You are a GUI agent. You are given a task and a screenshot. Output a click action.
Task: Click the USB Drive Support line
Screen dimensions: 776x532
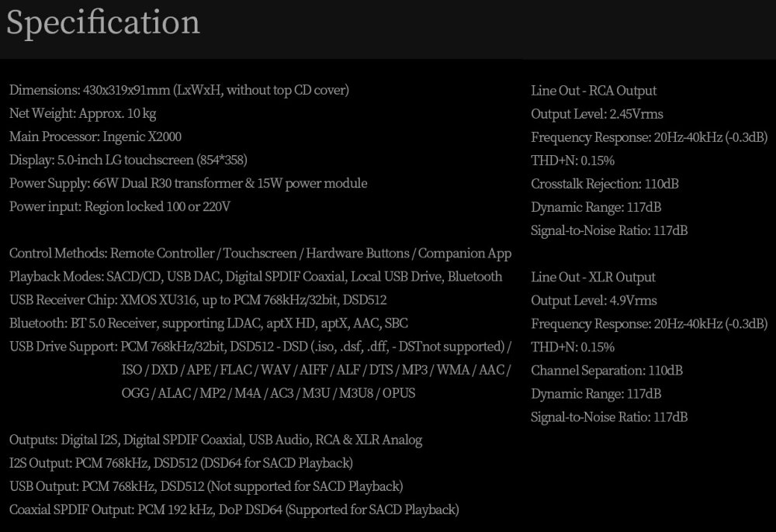pos(260,347)
